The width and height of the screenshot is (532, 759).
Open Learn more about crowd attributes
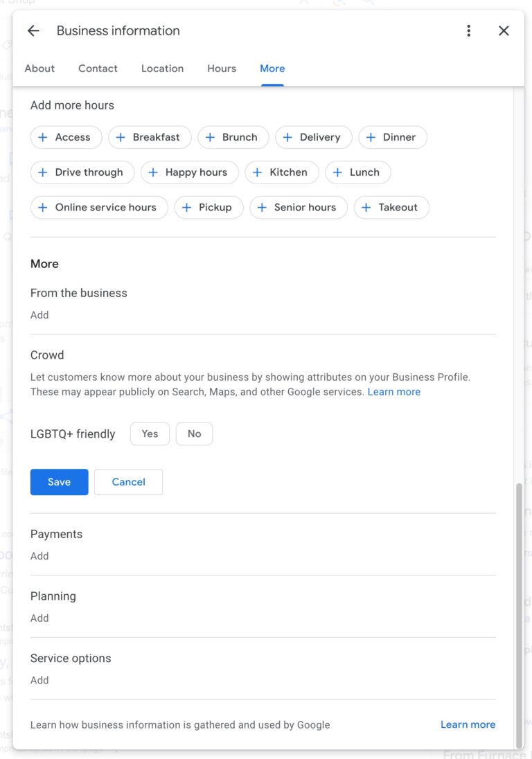393,391
